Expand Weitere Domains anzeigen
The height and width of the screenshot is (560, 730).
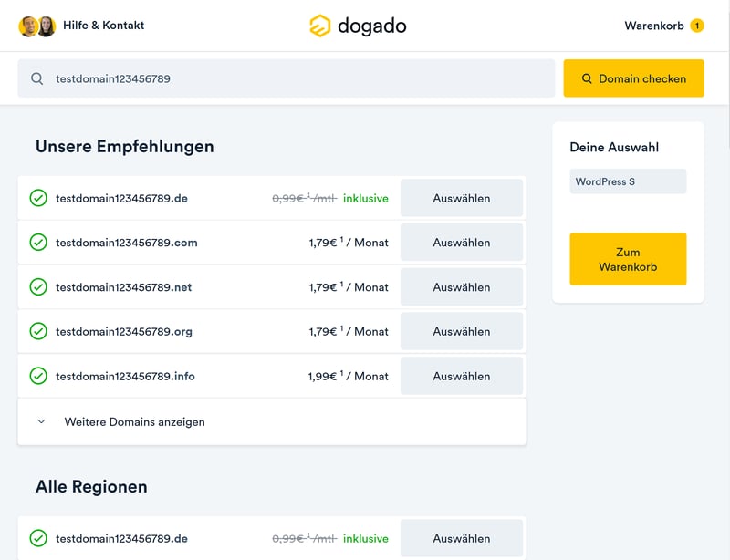134,422
